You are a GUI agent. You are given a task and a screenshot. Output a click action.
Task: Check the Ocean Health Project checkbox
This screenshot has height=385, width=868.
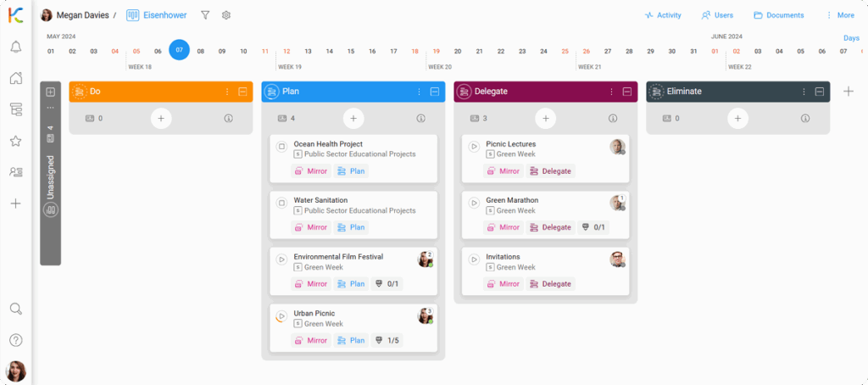click(282, 146)
